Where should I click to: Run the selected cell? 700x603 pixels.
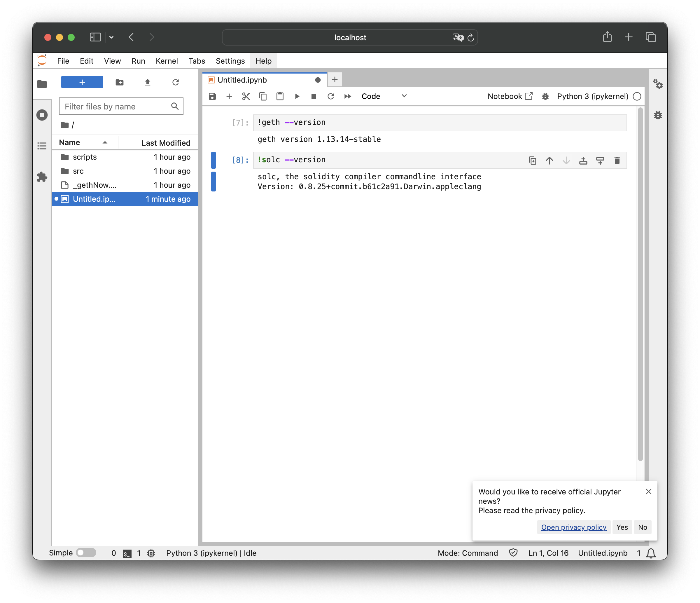click(x=297, y=96)
